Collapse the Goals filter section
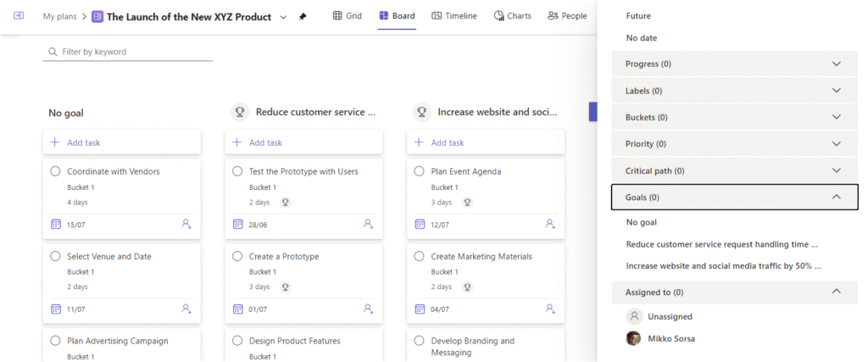868x362 pixels. click(x=735, y=197)
